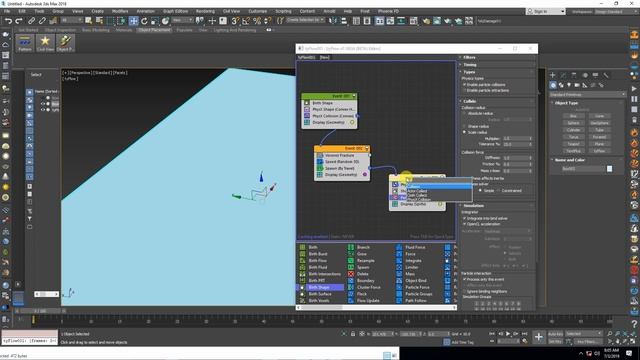Click the Box primitive button
640x360 pixels.
tap(573, 116)
